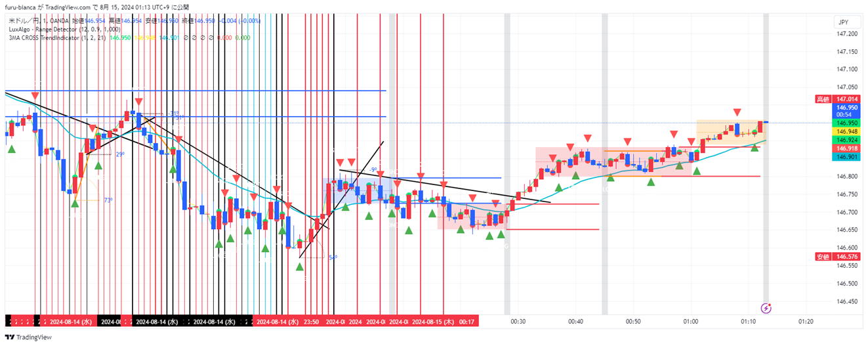Screen dimensions: 868x346
Task: Click red down-triangle signal above the orange range box
Action: coord(737,112)
